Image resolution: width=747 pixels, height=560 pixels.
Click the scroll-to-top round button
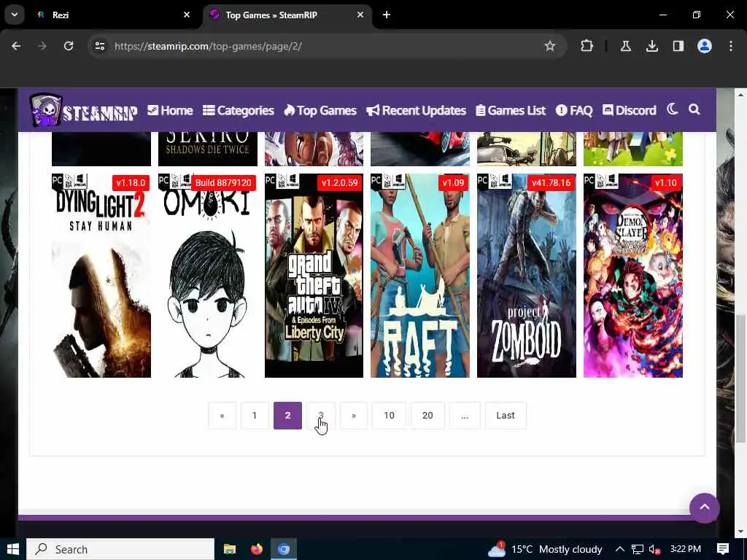704,507
